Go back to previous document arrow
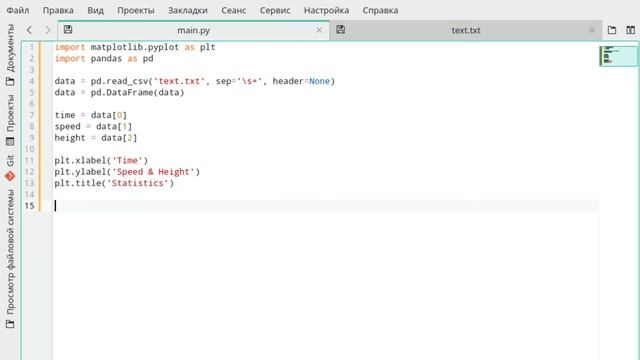 (29, 30)
